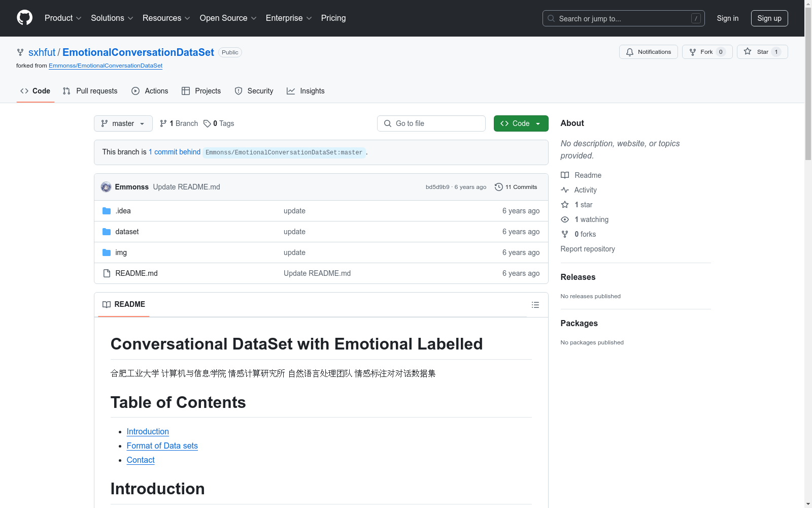
Task: Open the README outline button
Action: [535, 305]
